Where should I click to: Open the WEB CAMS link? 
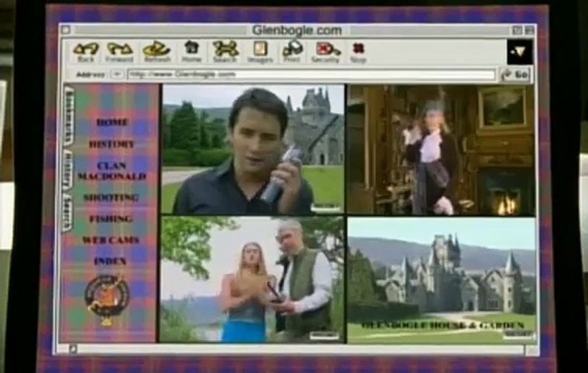click(110, 240)
